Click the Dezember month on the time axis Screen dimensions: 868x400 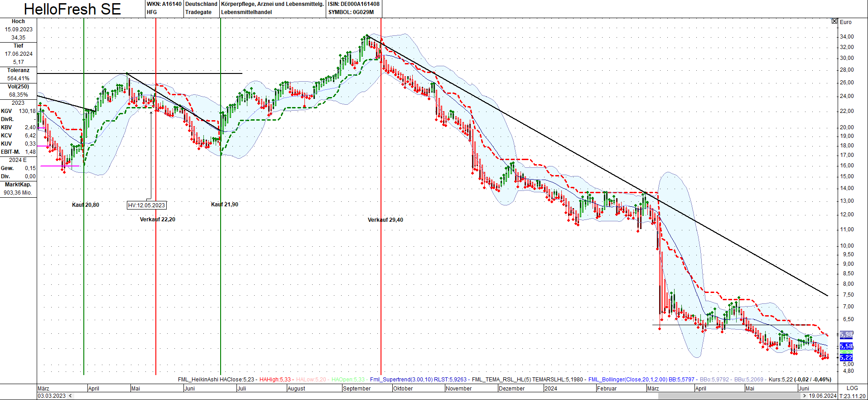point(511,389)
